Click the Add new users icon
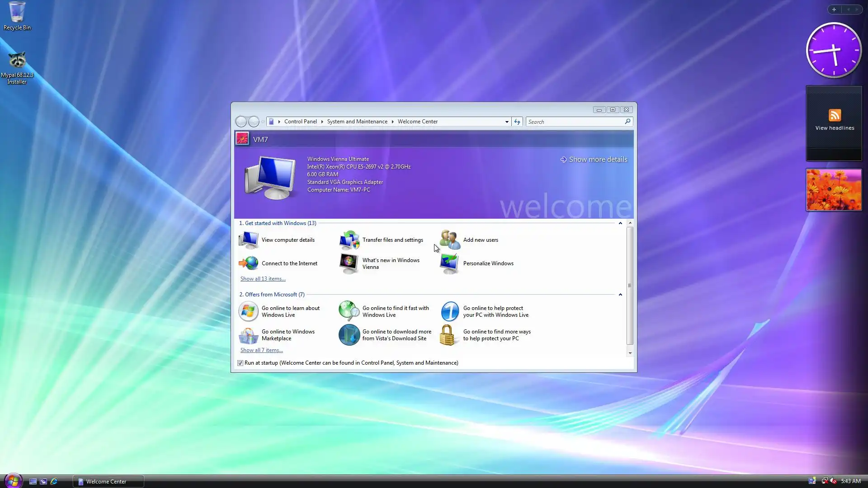This screenshot has width=868, height=488. point(449,240)
